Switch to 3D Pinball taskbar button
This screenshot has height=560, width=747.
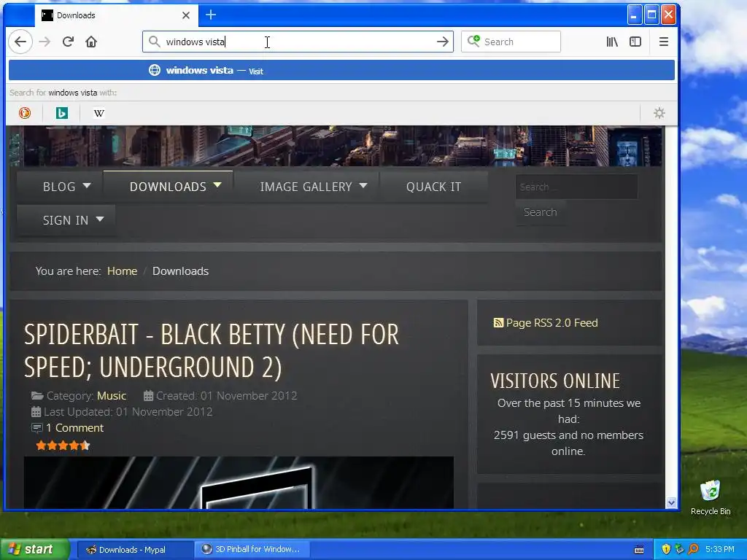coord(252,549)
